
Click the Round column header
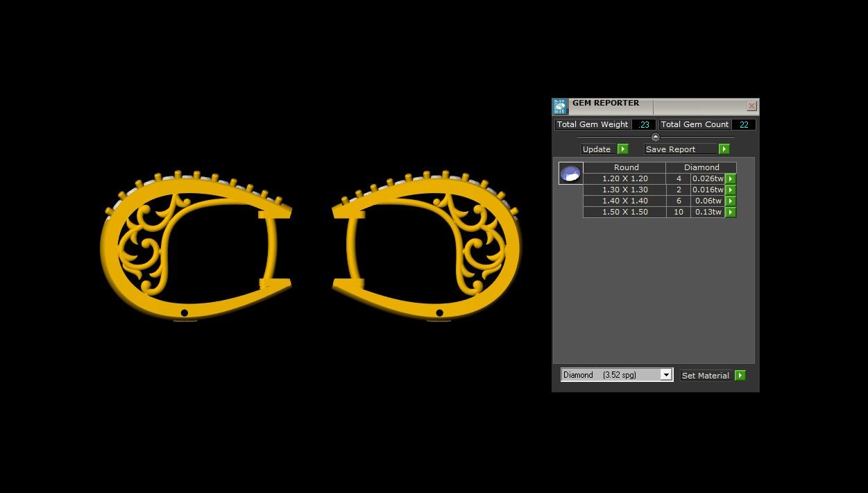click(626, 167)
